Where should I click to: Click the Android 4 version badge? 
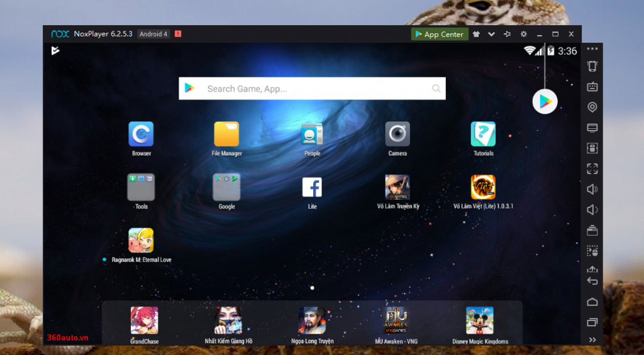(153, 34)
